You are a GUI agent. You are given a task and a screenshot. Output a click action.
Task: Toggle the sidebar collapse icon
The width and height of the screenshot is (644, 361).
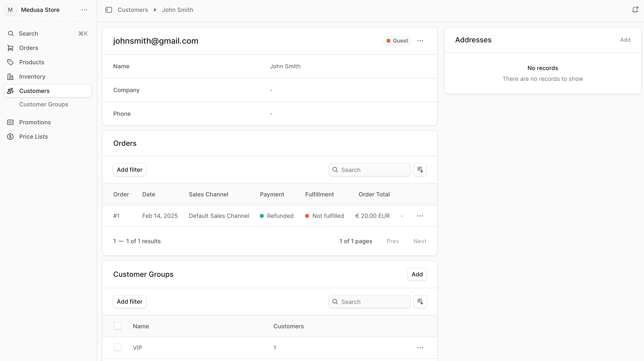tap(109, 10)
